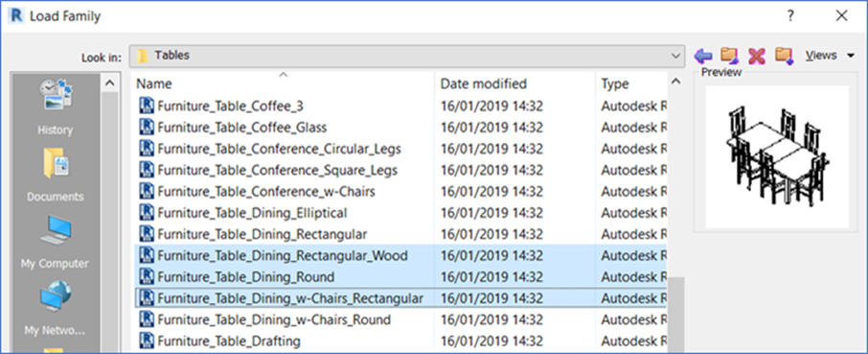Click the red Delete X icon
The height and width of the screenshot is (354, 868).
coord(756,56)
